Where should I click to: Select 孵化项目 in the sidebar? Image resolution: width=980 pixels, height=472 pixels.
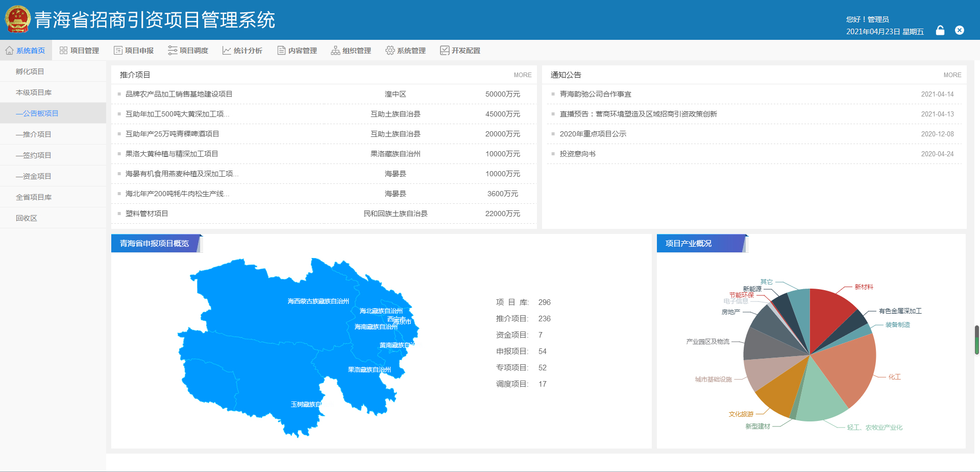point(30,72)
